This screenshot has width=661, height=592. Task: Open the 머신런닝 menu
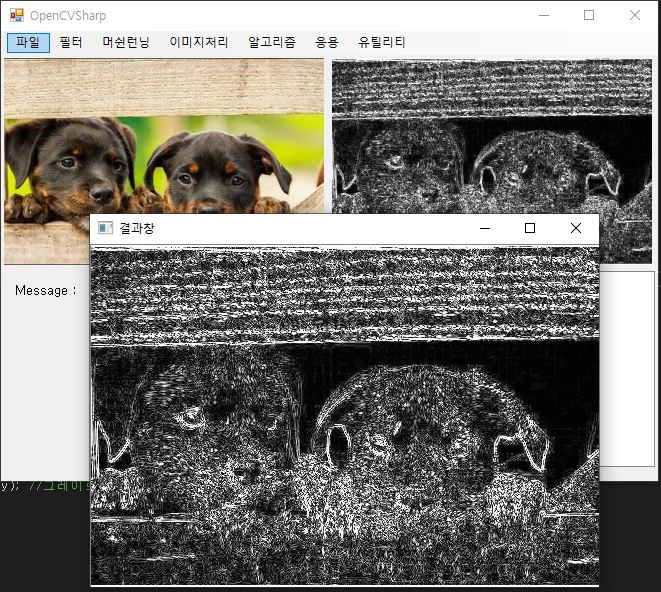coord(126,43)
